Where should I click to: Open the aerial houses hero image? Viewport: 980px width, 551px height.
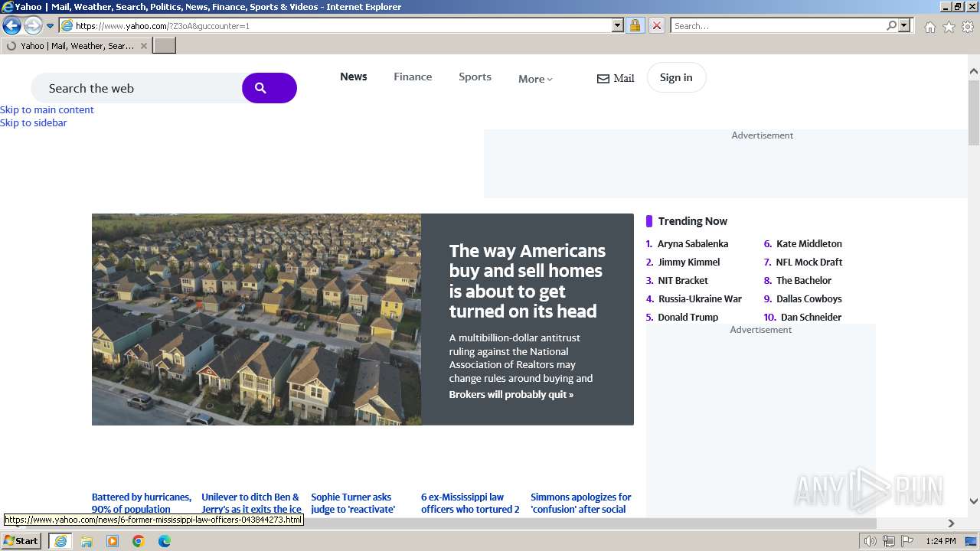256,319
